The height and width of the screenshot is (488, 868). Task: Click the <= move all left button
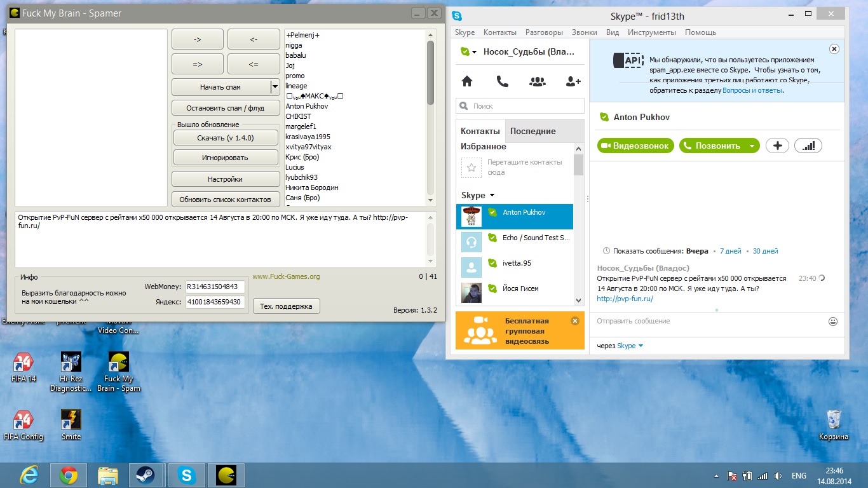click(254, 64)
